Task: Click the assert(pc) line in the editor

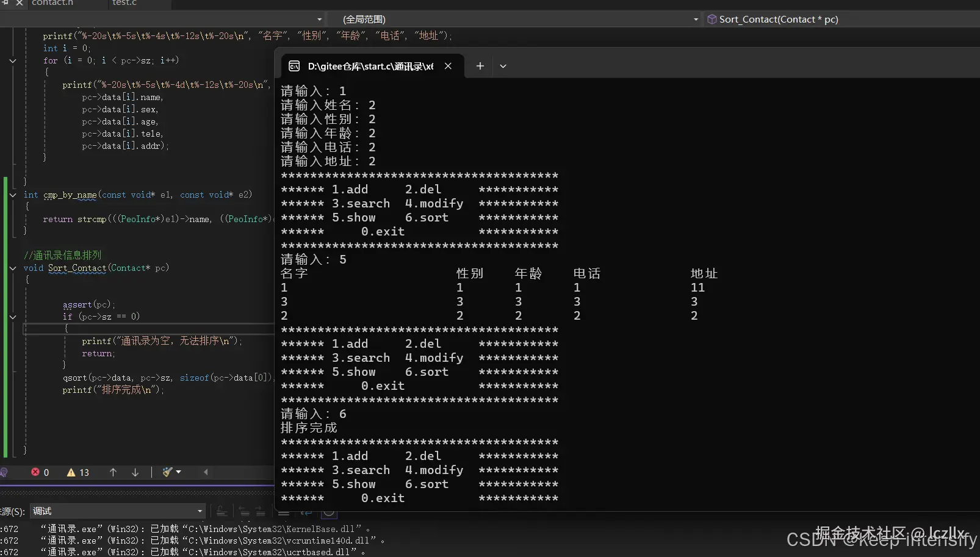Action: tap(88, 304)
